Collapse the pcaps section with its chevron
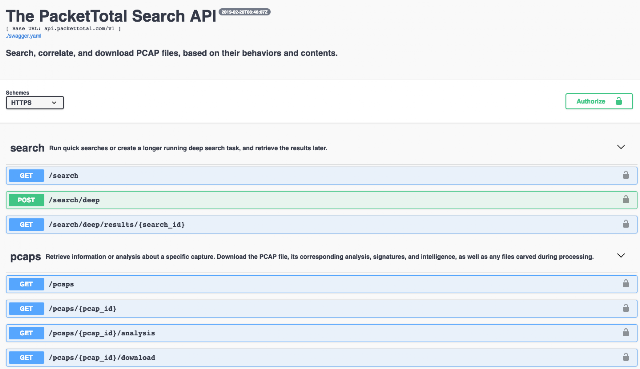The width and height of the screenshot is (640, 369). point(621,256)
